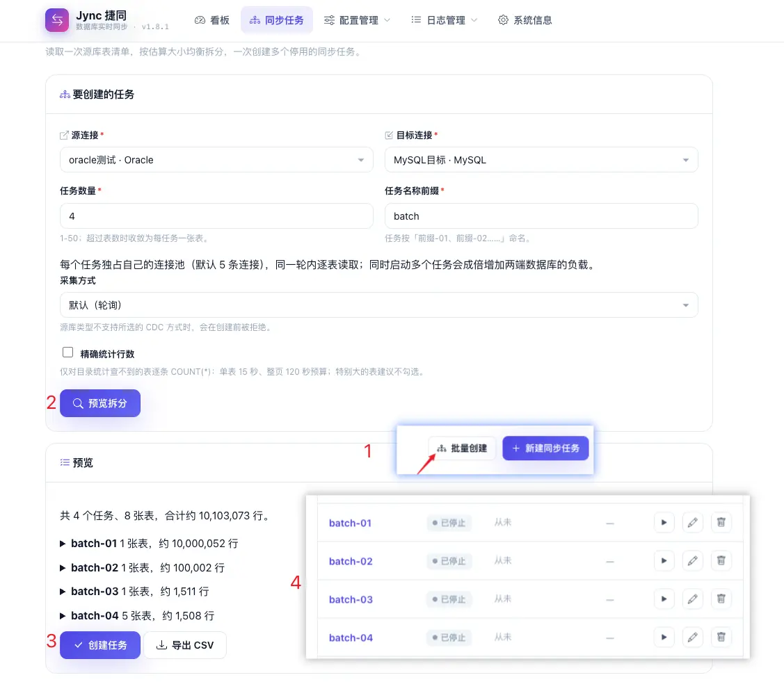This screenshot has width=784, height=682.
Task: Expand the batch-04 preview entry
Action: pyautogui.click(x=137, y=615)
